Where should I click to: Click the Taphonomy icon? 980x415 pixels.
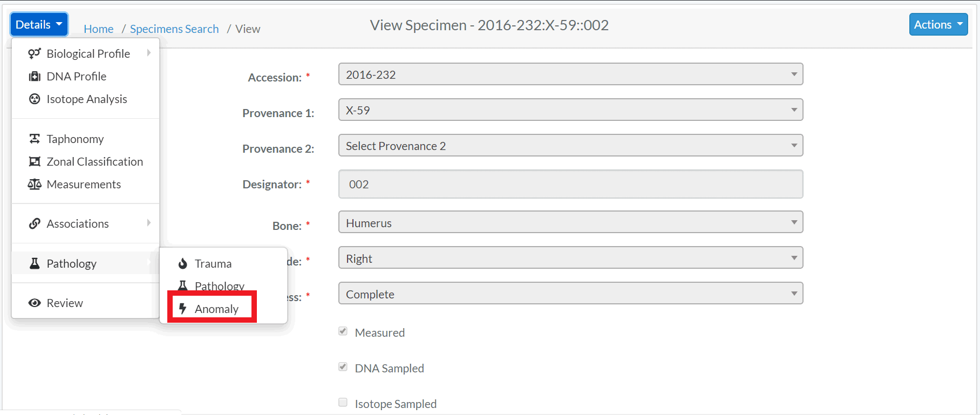pos(35,139)
